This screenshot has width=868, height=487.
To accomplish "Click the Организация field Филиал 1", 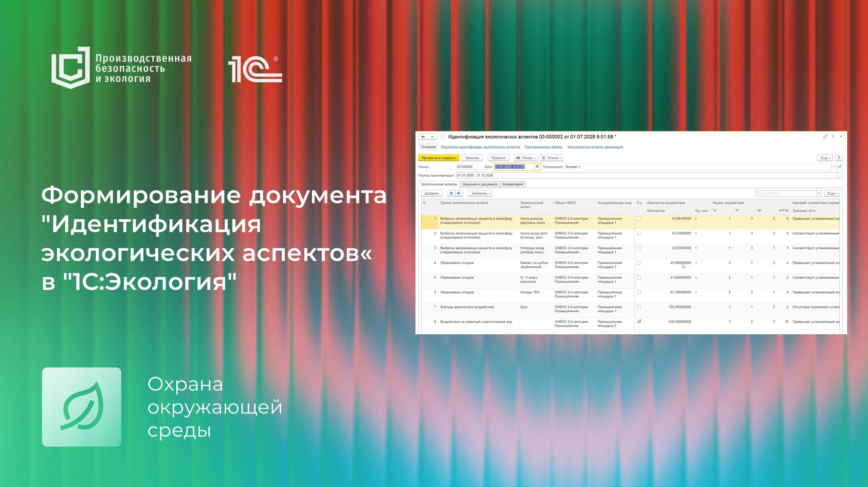I will pos(698,167).
